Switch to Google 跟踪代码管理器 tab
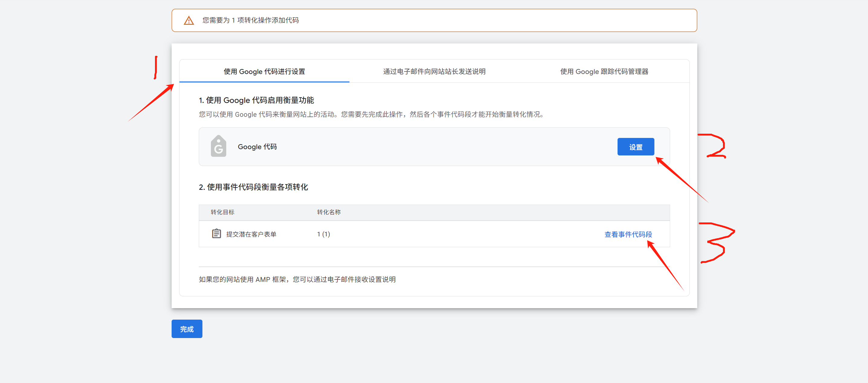Image resolution: width=868 pixels, height=383 pixels. pos(604,71)
